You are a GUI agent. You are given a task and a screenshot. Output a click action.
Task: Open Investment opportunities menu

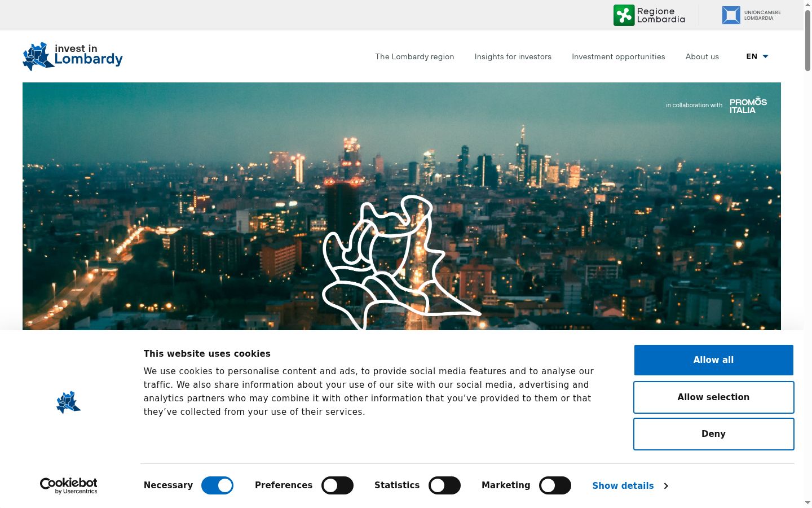click(x=619, y=56)
